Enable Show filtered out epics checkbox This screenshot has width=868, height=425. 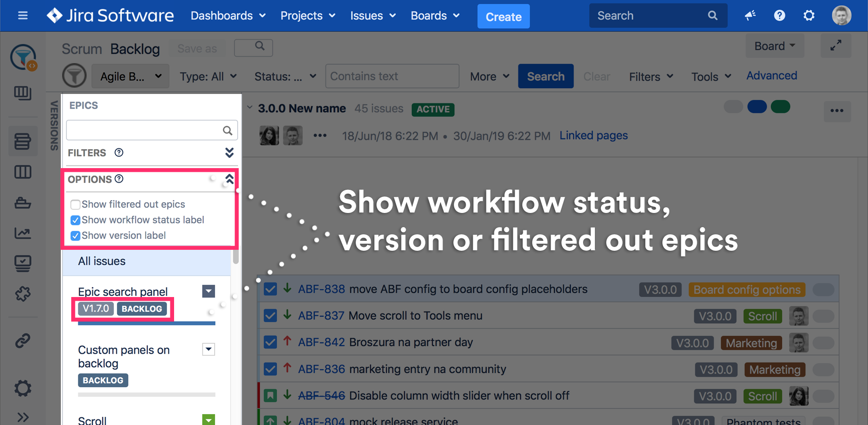click(75, 204)
